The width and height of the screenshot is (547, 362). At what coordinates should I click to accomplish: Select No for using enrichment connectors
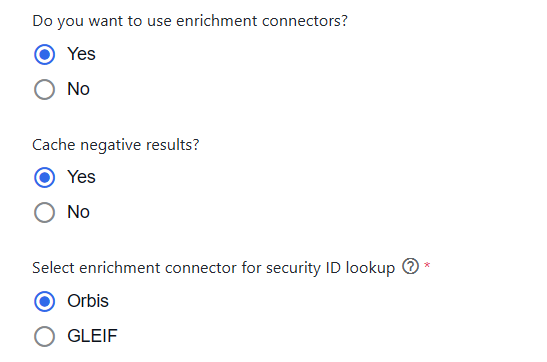[44, 89]
